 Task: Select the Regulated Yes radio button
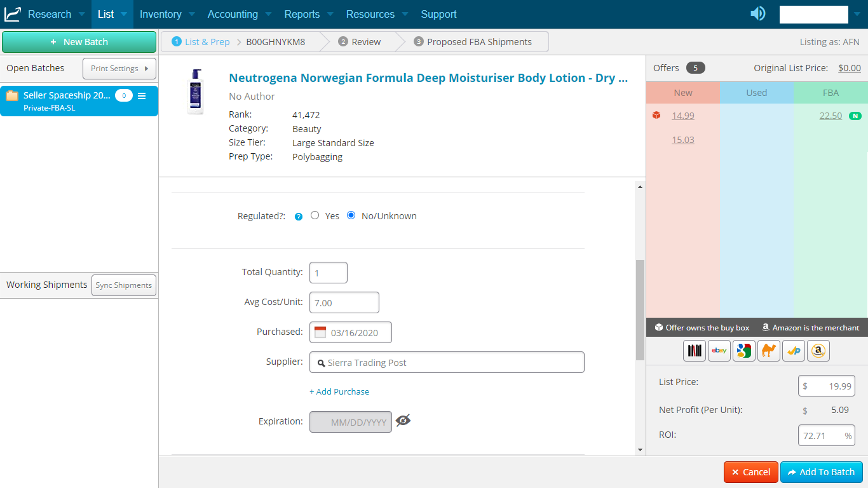(315, 215)
